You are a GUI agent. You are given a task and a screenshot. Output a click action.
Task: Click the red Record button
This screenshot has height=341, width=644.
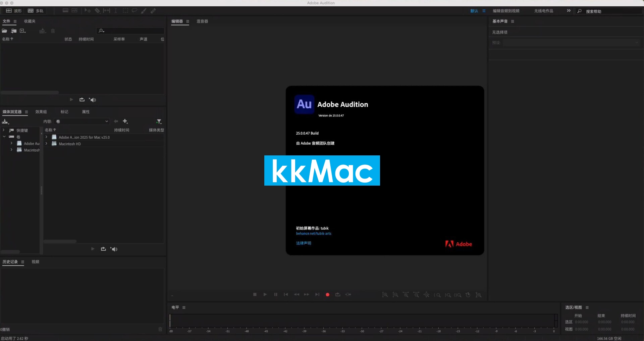pos(327,295)
